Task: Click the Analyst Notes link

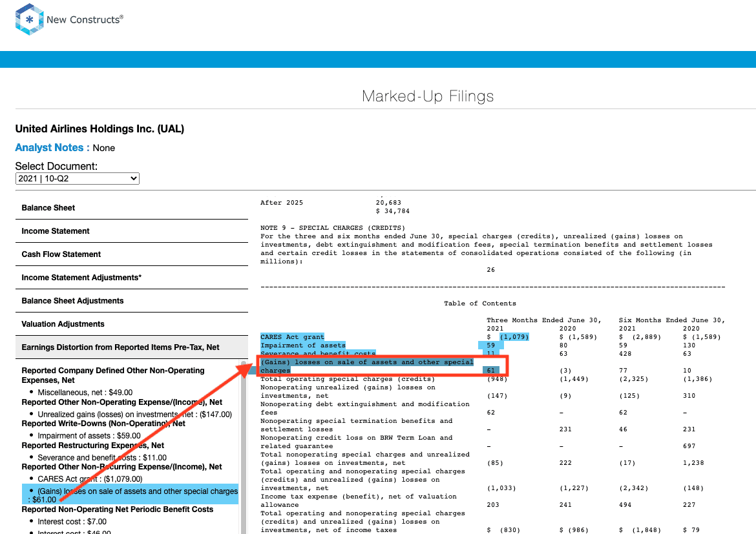Action: pos(52,147)
